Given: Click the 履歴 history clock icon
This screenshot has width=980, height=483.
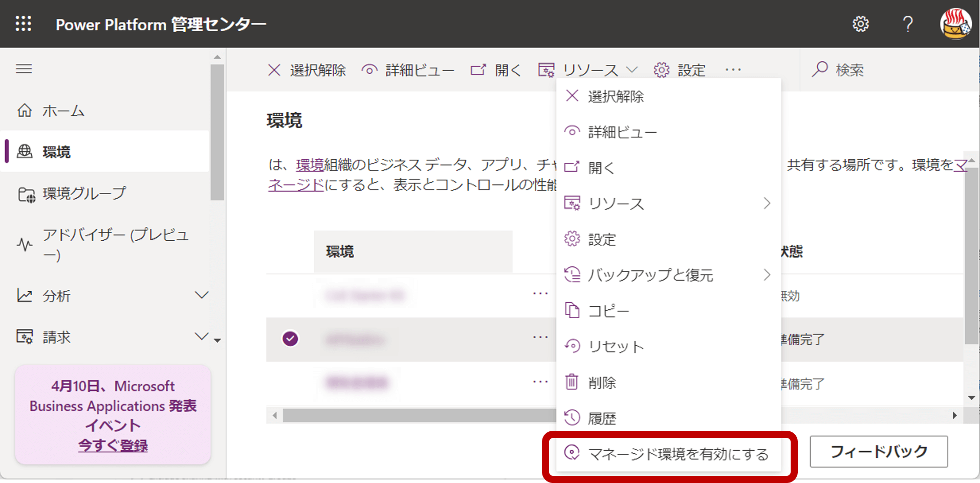Looking at the screenshot, I should 572,418.
